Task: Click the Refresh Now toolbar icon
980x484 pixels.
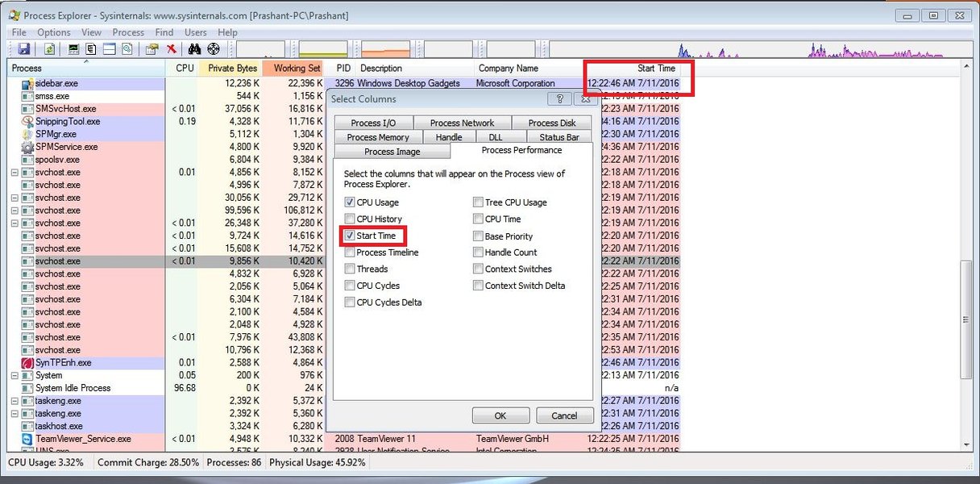Action: [x=48, y=49]
